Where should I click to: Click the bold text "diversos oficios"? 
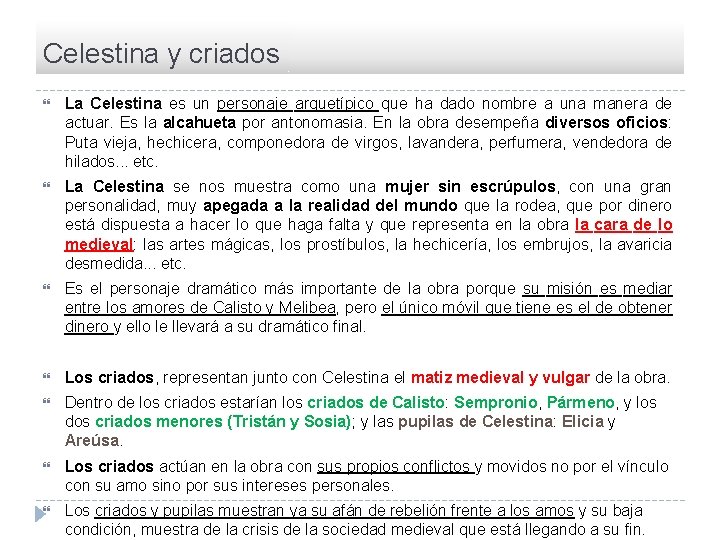(x=606, y=123)
